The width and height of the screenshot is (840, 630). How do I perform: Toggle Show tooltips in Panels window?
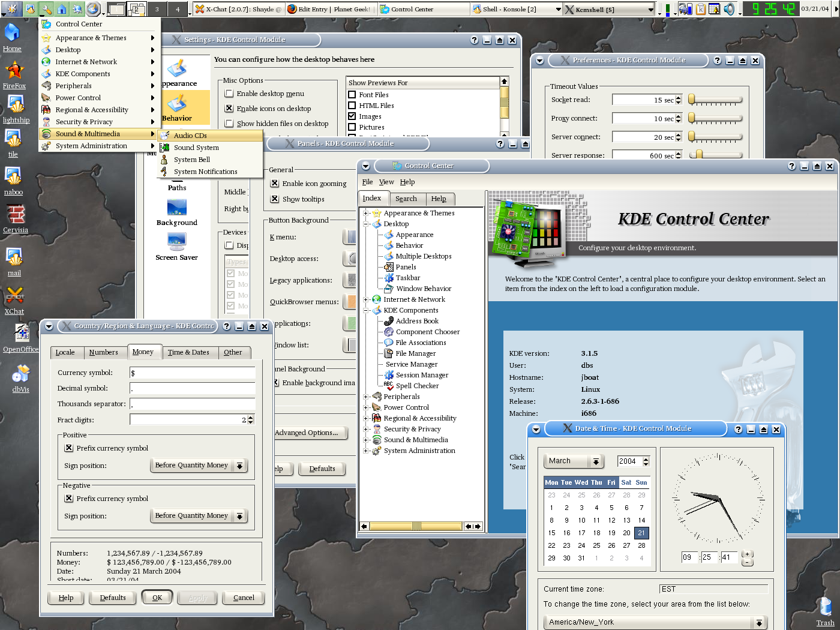click(x=275, y=199)
